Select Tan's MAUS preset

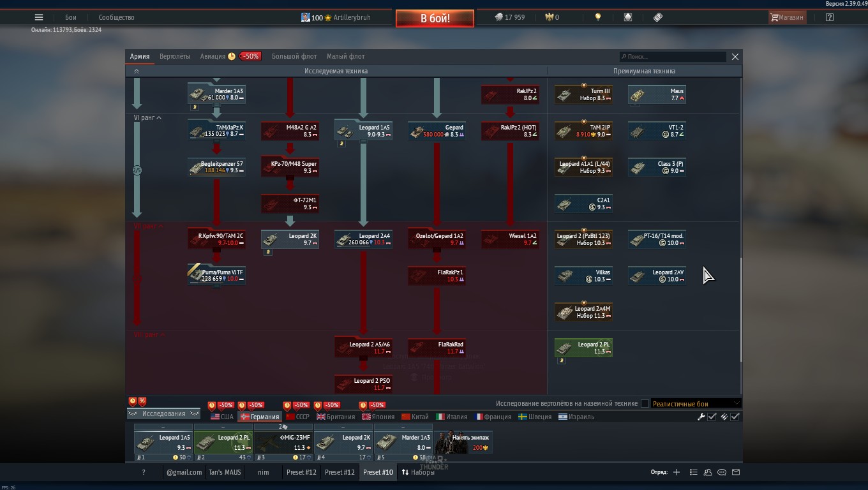(x=225, y=472)
